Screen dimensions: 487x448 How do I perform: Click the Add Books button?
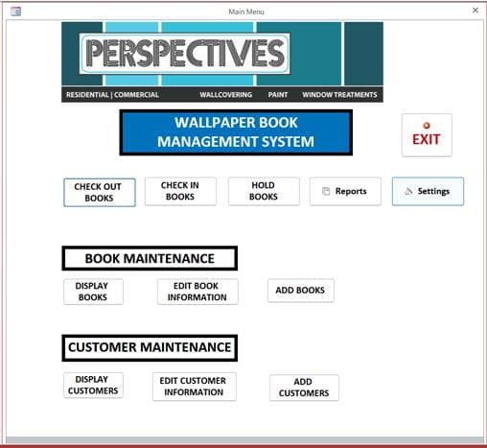(x=300, y=291)
